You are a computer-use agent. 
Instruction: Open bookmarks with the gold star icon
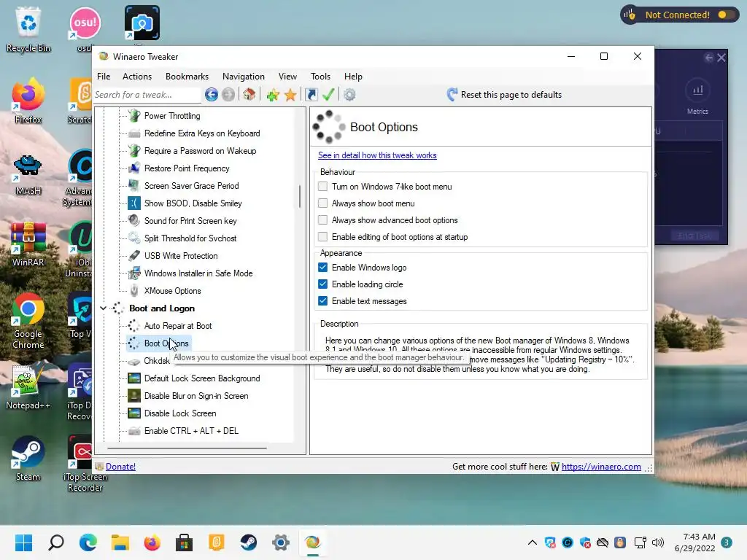click(x=290, y=96)
